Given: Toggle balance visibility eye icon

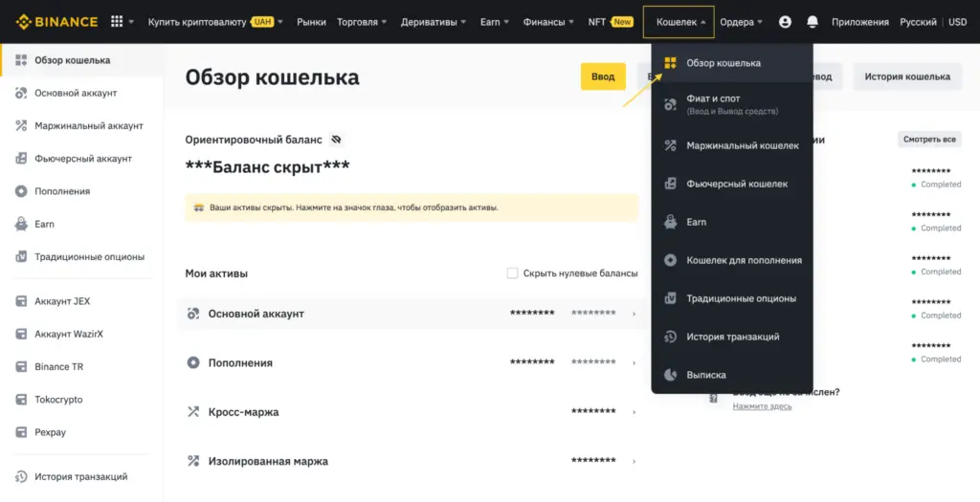Looking at the screenshot, I should [x=336, y=140].
